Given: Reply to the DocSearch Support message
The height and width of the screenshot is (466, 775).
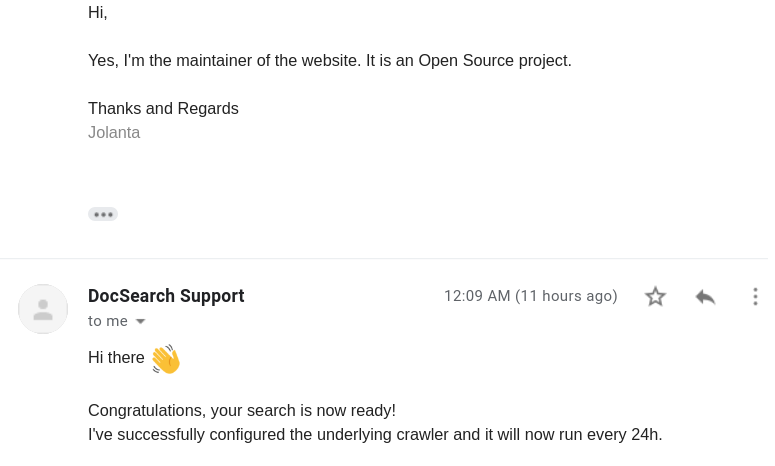Looking at the screenshot, I should (705, 296).
